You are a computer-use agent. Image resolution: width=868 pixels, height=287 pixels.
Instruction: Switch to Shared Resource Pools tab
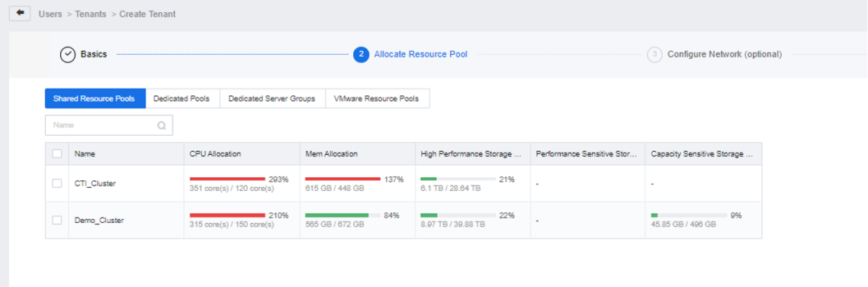coord(95,98)
